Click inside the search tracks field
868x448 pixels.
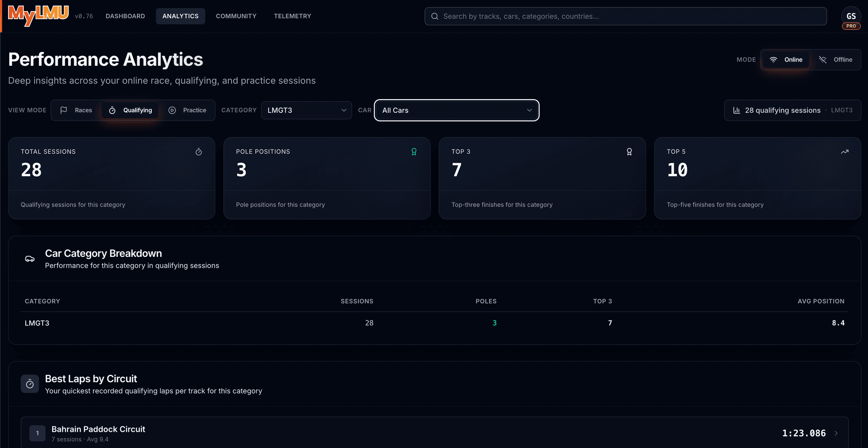[x=551, y=16]
